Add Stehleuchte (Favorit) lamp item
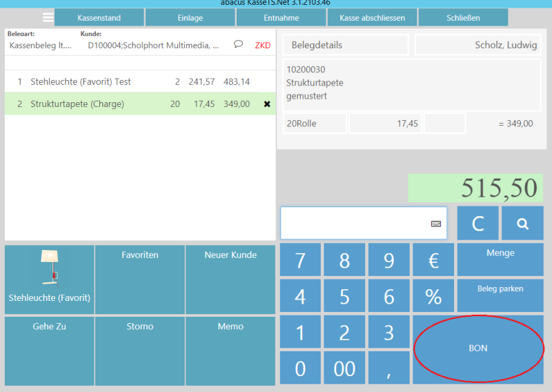 tap(49, 275)
